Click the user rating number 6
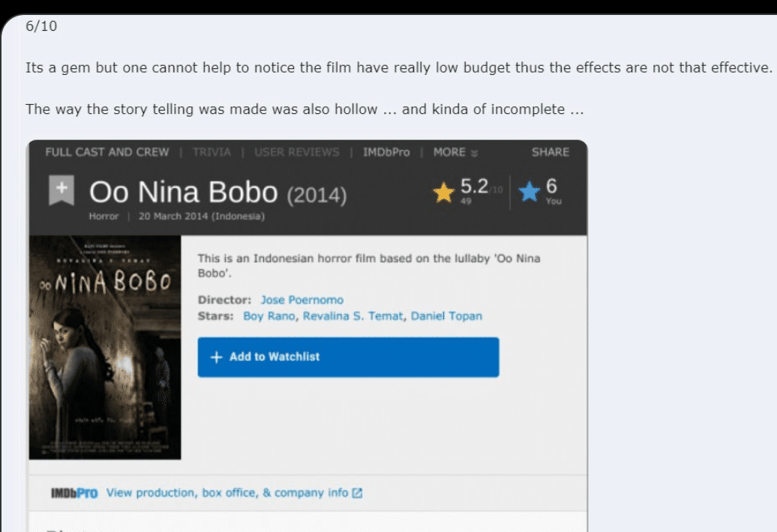The width and height of the screenshot is (777, 532). click(x=551, y=187)
